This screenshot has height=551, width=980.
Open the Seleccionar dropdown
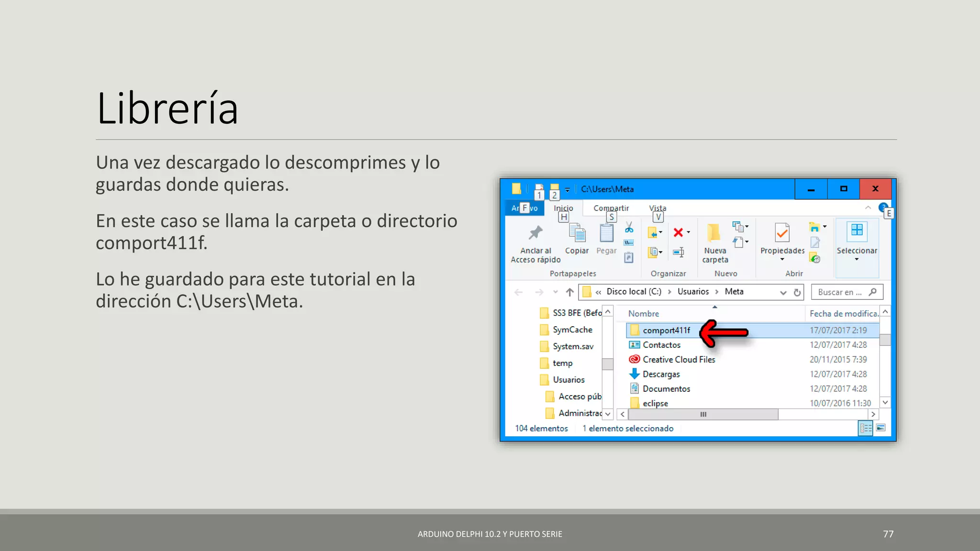857,248
